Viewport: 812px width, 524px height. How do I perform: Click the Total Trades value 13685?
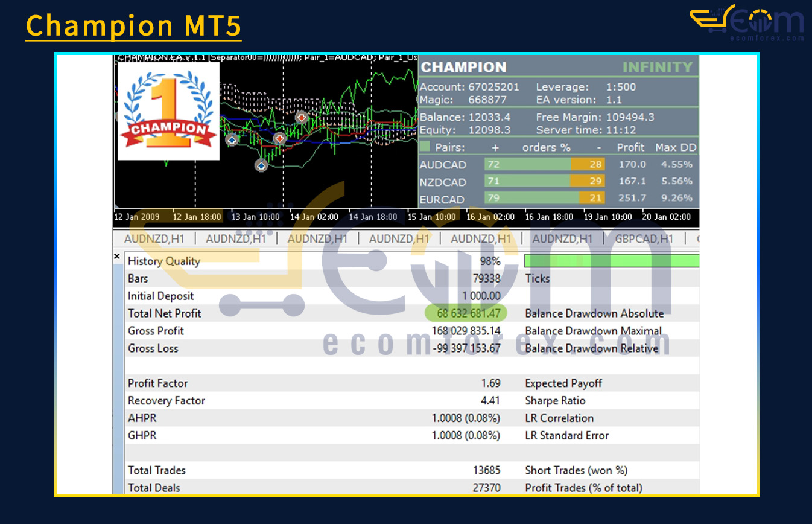[x=487, y=471]
